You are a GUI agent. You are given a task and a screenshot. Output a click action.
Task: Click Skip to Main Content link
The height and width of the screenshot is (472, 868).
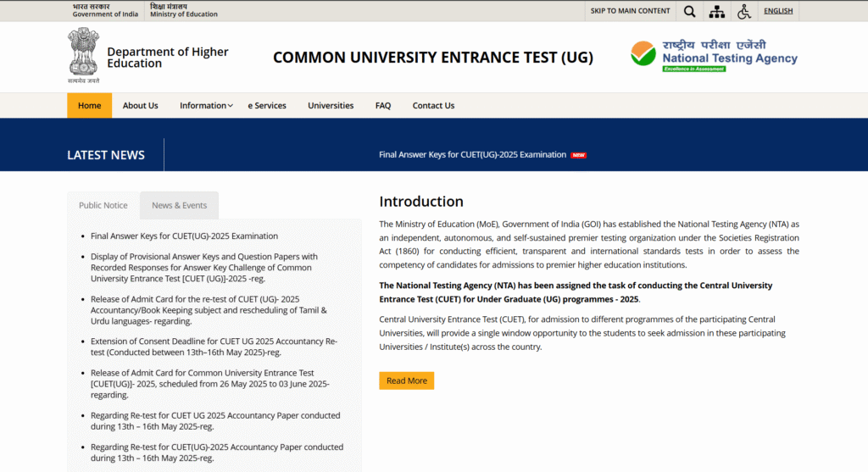point(630,11)
